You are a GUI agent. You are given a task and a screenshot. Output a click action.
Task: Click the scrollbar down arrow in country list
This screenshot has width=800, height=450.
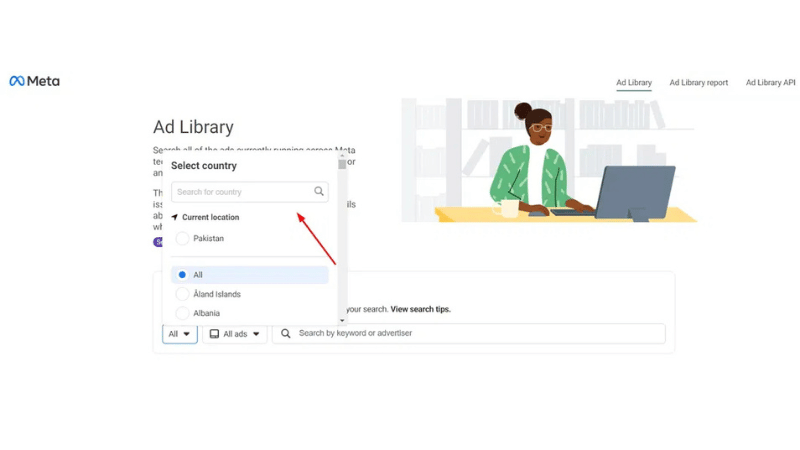tap(342, 320)
